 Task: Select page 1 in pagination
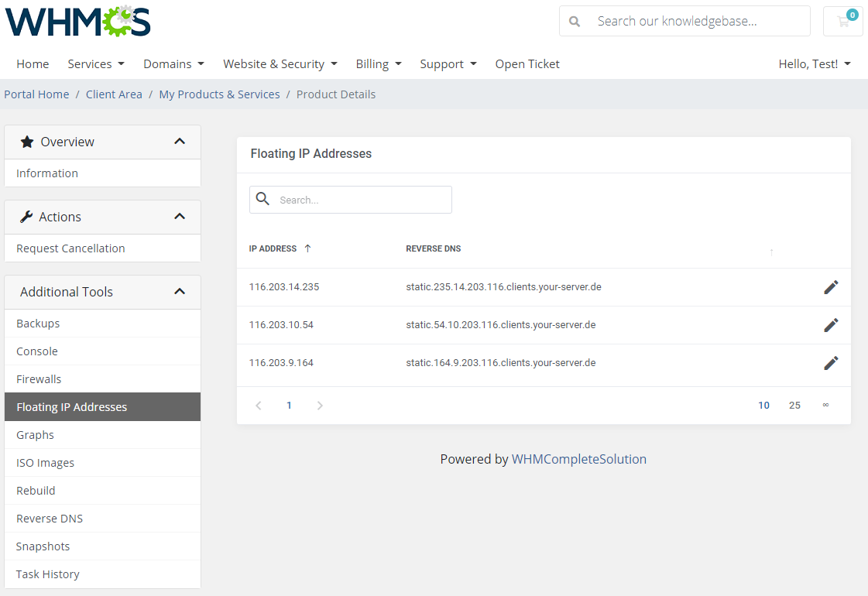point(289,406)
